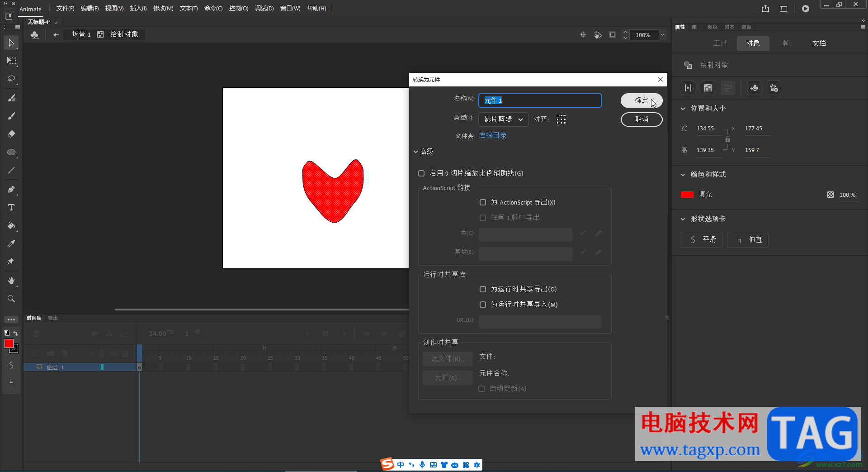The height and width of the screenshot is (472, 868).
Task: Toggle the width-height lock link
Action: (x=728, y=139)
